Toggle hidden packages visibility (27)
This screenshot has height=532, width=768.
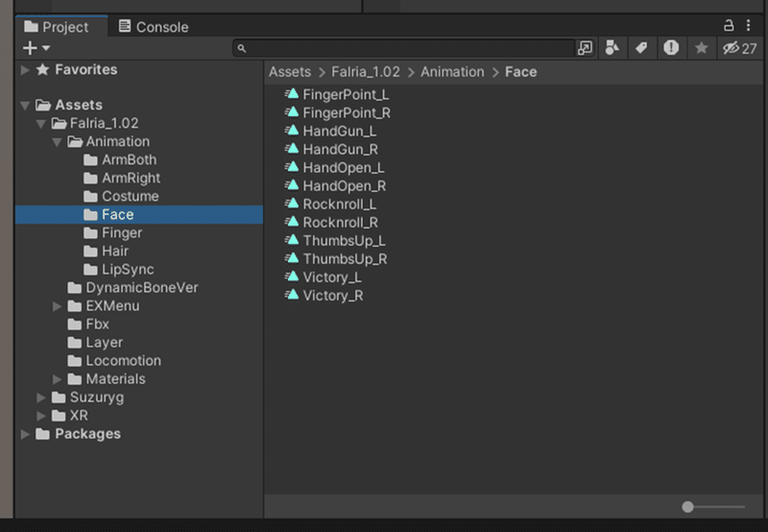point(739,48)
